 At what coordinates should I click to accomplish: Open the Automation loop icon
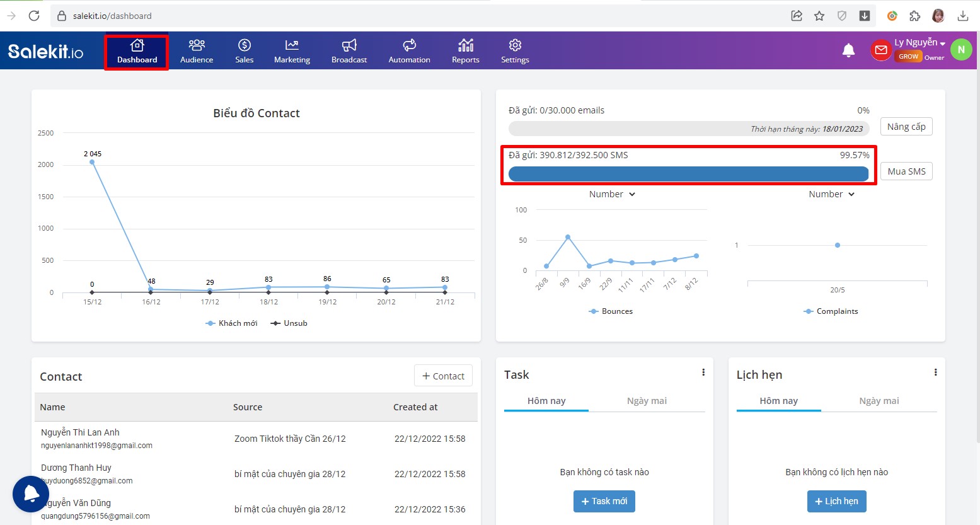click(410, 45)
